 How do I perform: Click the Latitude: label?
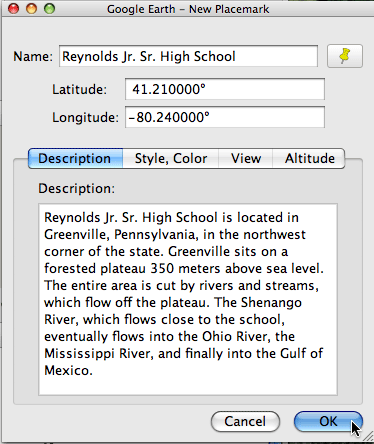coord(79,89)
